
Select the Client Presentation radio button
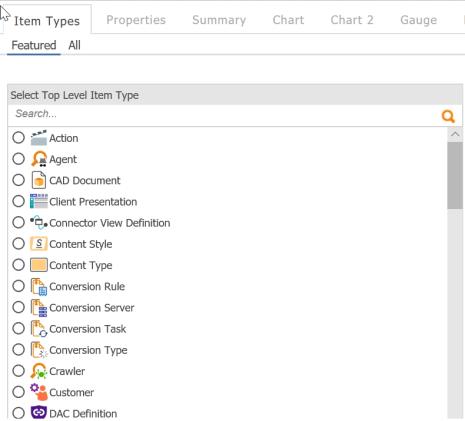[19, 201]
